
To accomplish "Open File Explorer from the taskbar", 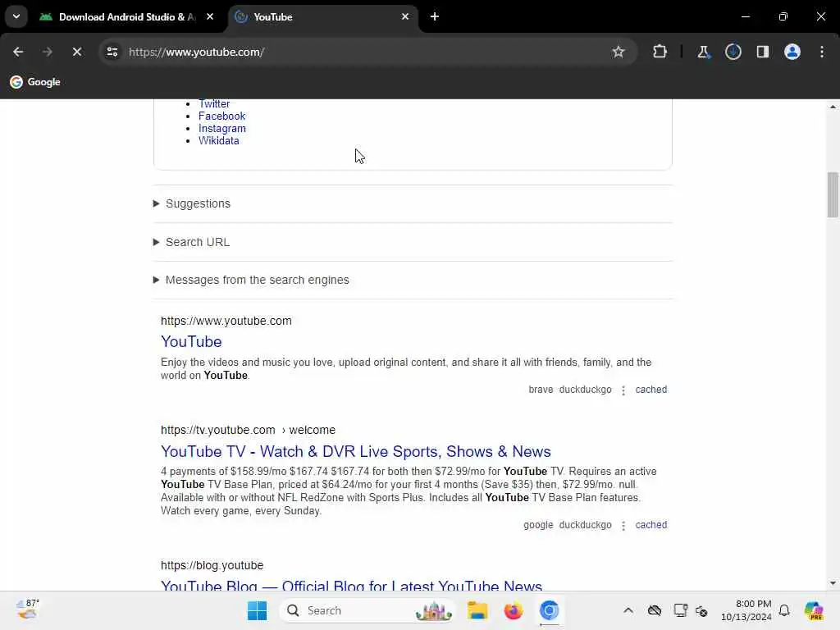I will click(x=477, y=610).
